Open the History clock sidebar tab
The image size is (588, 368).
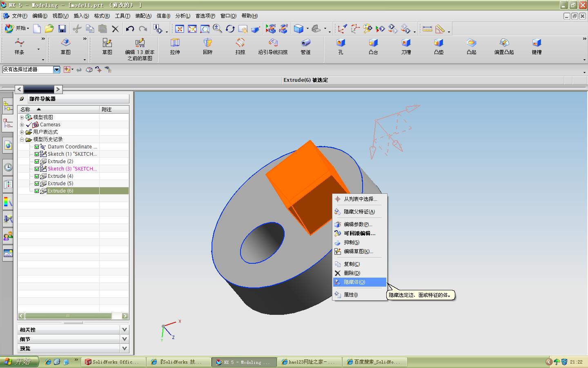(x=8, y=167)
